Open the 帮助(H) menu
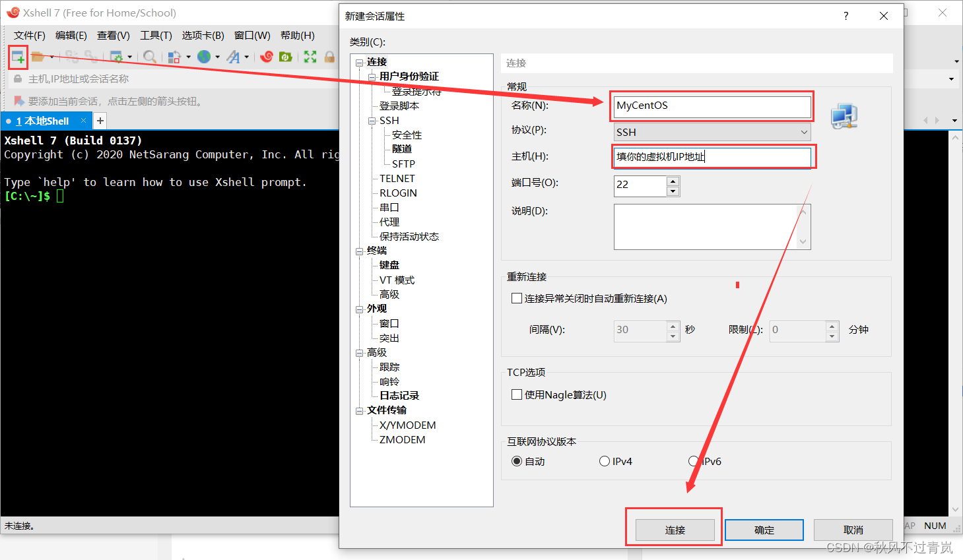The image size is (963, 560). (x=298, y=36)
